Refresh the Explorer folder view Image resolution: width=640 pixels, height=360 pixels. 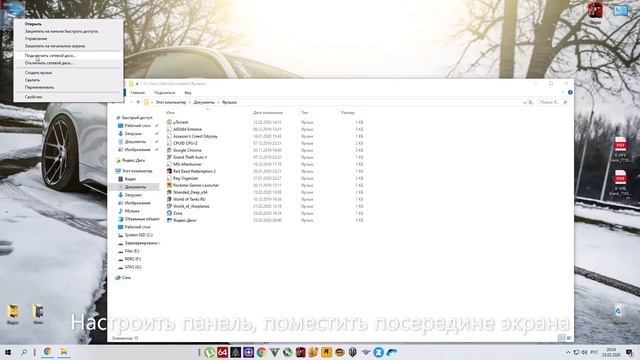pos(531,102)
